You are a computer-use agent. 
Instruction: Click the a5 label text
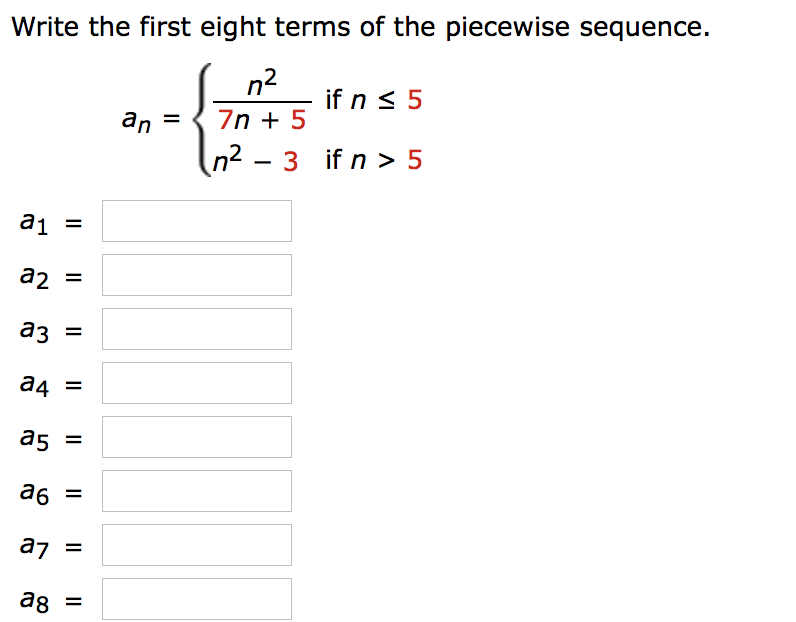coord(34,439)
